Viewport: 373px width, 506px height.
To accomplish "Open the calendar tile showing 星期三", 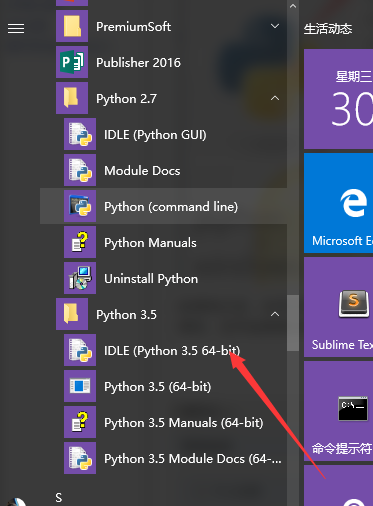I will click(338, 99).
